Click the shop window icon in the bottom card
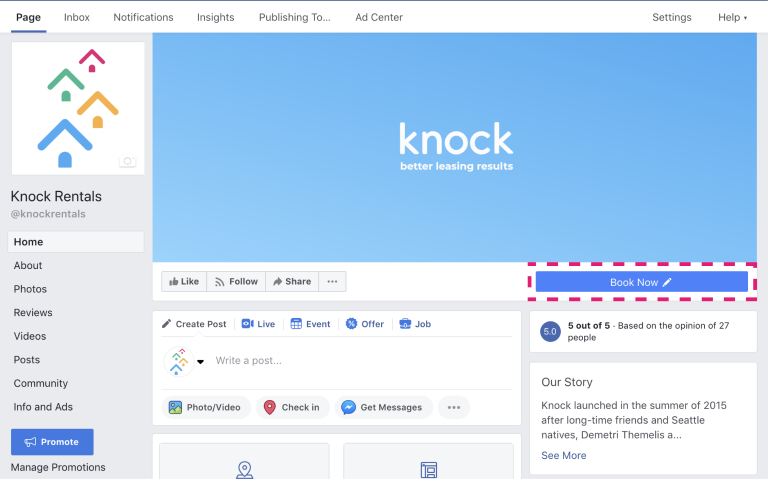The height and width of the screenshot is (479, 768). pos(429,470)
